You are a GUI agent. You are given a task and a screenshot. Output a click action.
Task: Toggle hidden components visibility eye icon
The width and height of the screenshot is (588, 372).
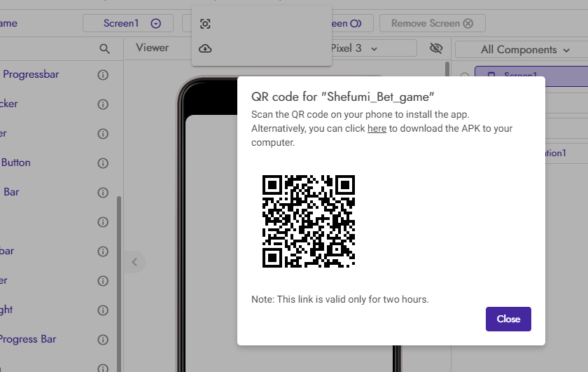[x=435, y=48]
